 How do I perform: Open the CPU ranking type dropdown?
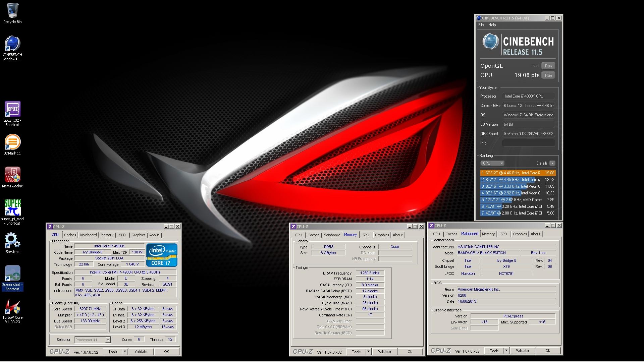492,163
